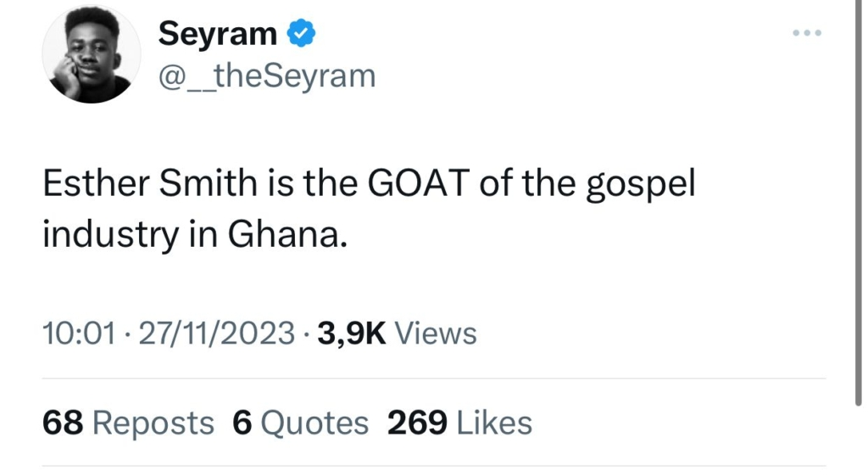Open the three-dot more options menu

(x=807, y=33)
